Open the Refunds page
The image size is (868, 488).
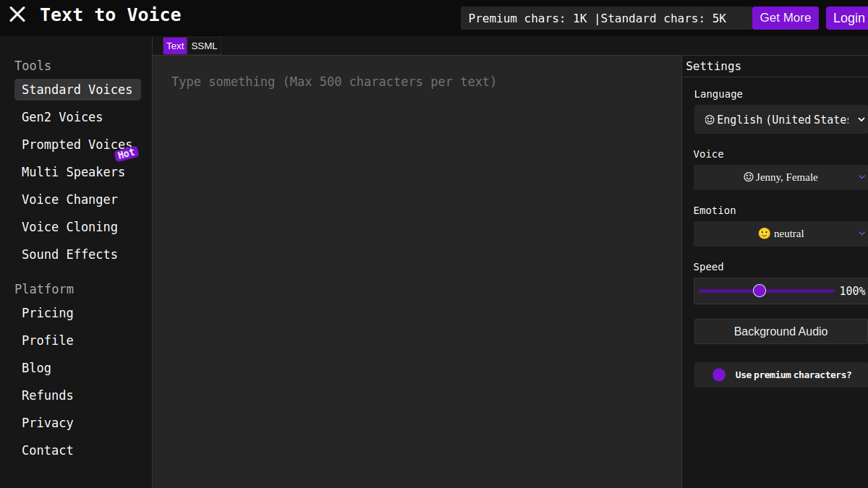48,395
